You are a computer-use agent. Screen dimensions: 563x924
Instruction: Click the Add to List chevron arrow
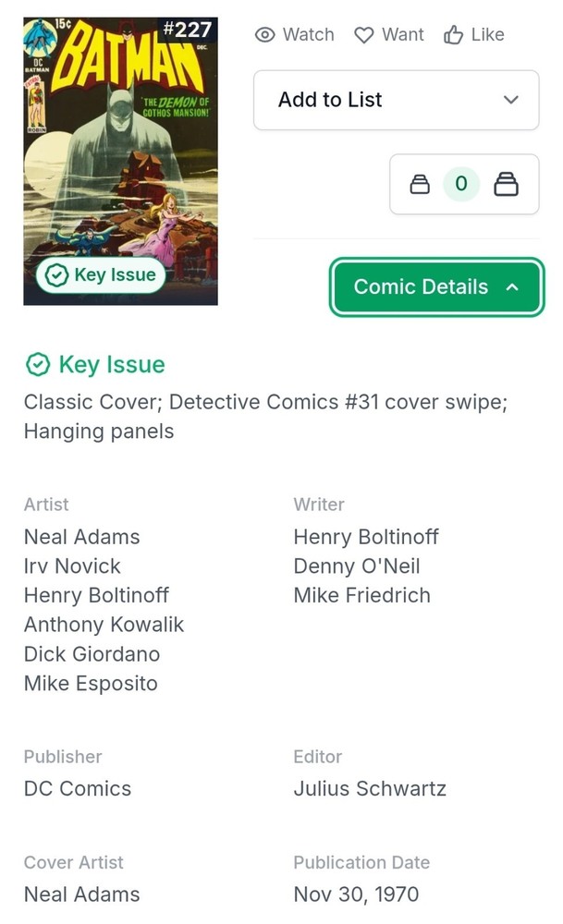[511, 100]
